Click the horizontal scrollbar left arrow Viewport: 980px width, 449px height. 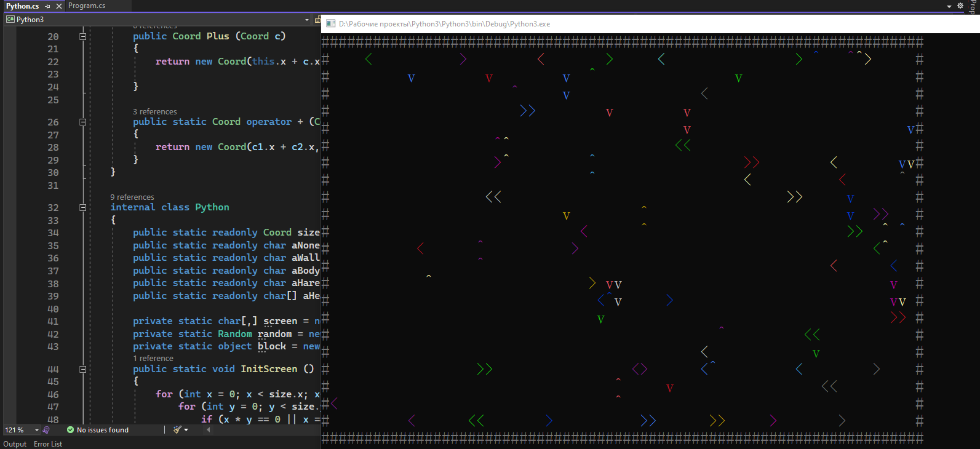(x=208, y=430)
